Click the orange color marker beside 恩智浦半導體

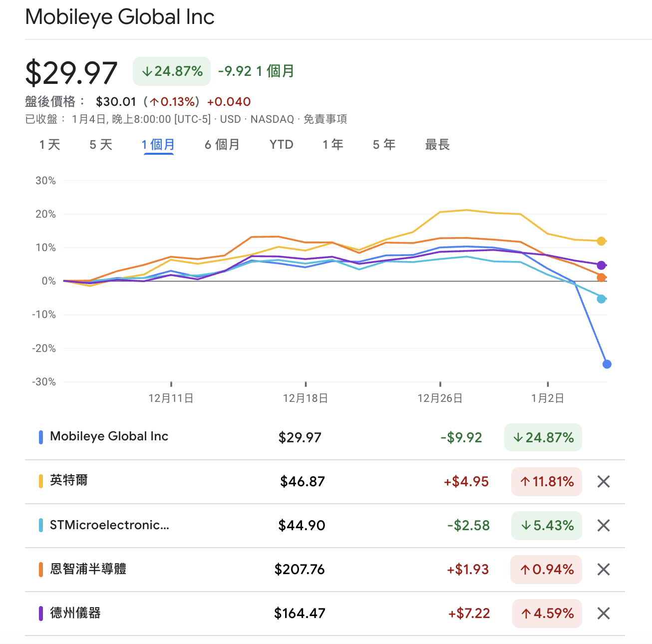pyautogui.click(x=41, y=569)
